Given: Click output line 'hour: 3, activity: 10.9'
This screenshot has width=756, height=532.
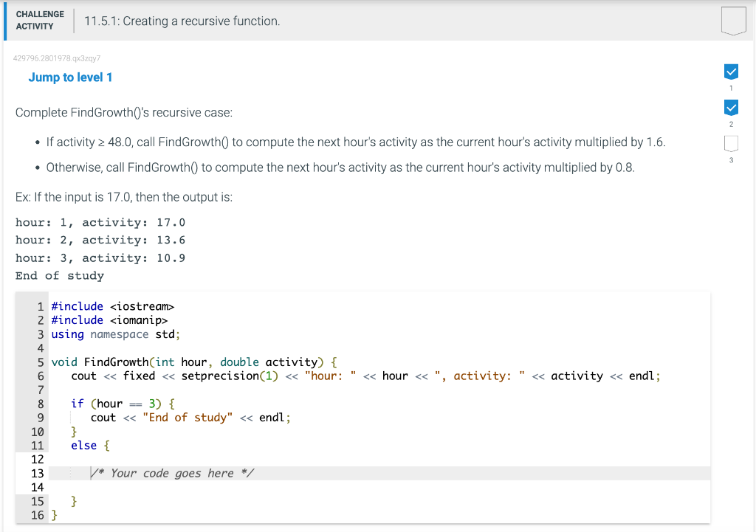Looking at the screenshot, I should point(100,258).
